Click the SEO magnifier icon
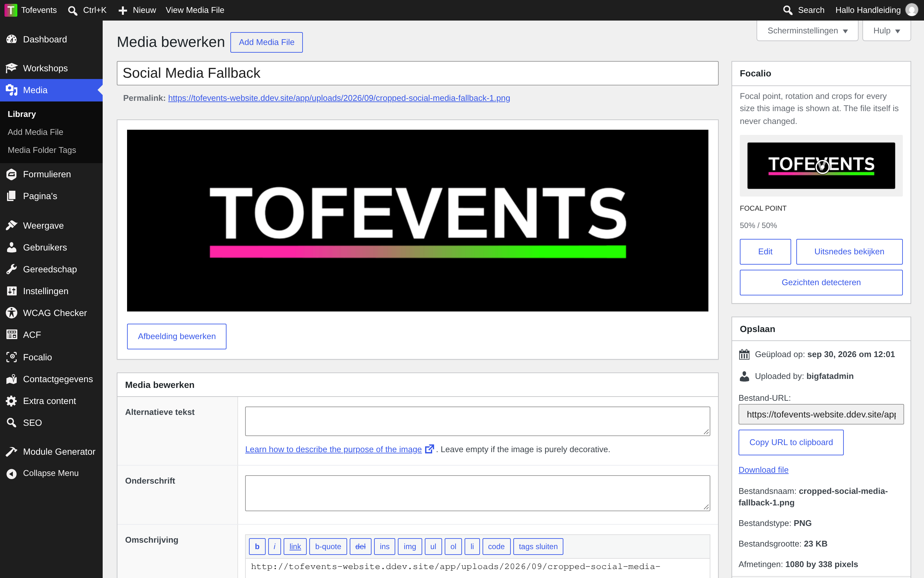This screenshot has width=924, height=578. coord(12,422)
